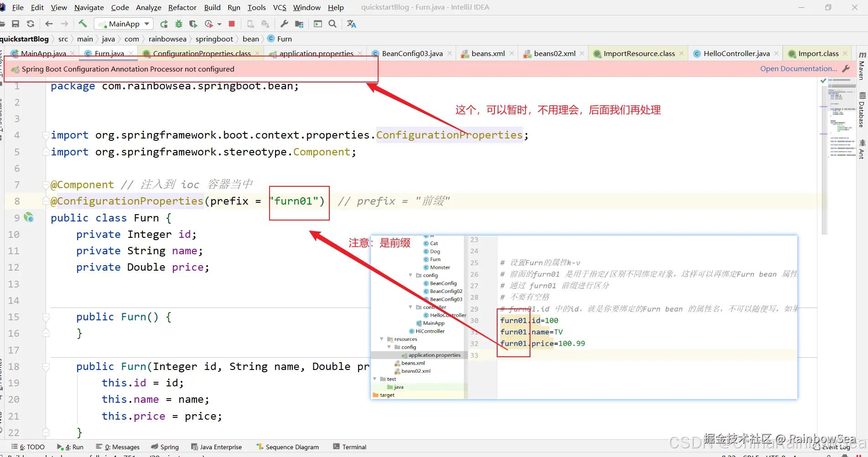Viewport: 868px width, 457px height.
Task: Switch to HelloController.java tab
Action: click(737, 53)
